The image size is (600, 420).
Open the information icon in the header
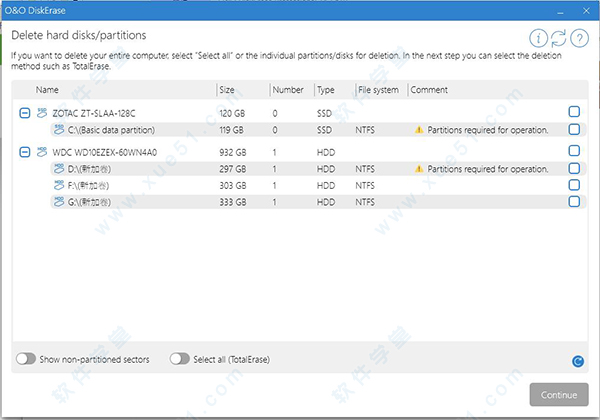coord(538,39)
